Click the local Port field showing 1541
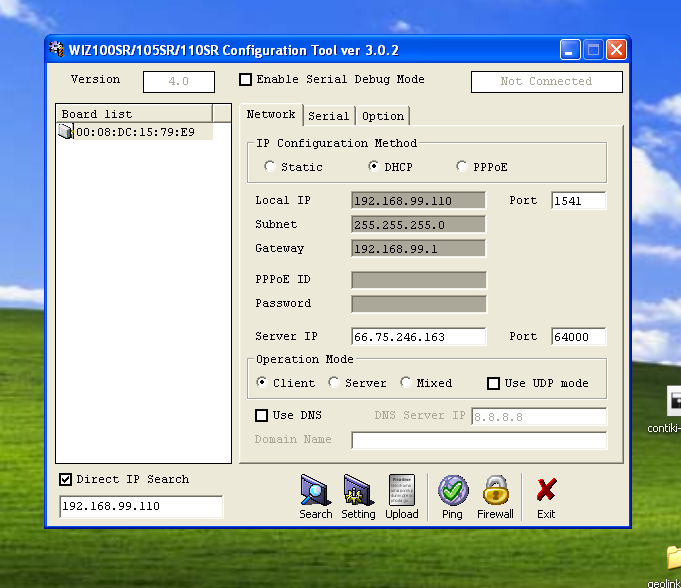This screenshot has width=681, height=588. (x=579, y=201)
